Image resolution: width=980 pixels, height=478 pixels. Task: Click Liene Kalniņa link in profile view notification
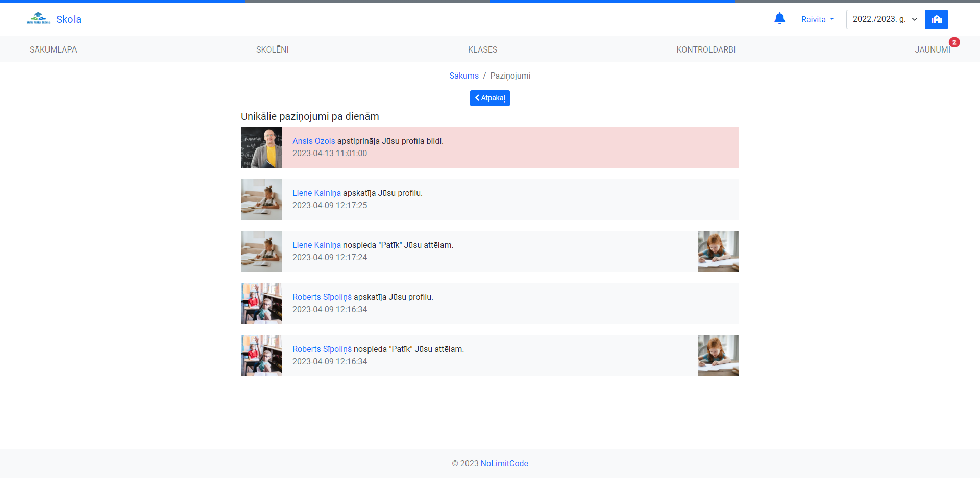(x=316, y=193)
